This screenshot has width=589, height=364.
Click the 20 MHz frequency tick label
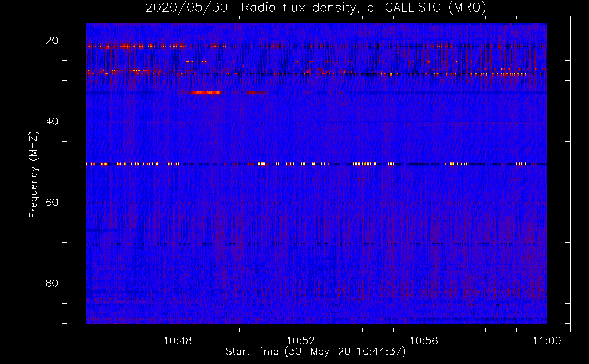click(x=52, y=40)
